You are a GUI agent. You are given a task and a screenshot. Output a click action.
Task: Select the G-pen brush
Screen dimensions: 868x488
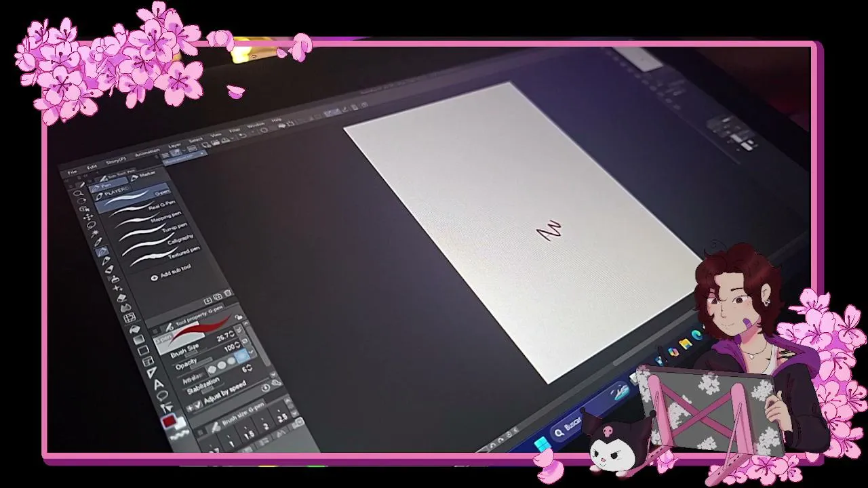pyautogui.click(x=133, y=198)
